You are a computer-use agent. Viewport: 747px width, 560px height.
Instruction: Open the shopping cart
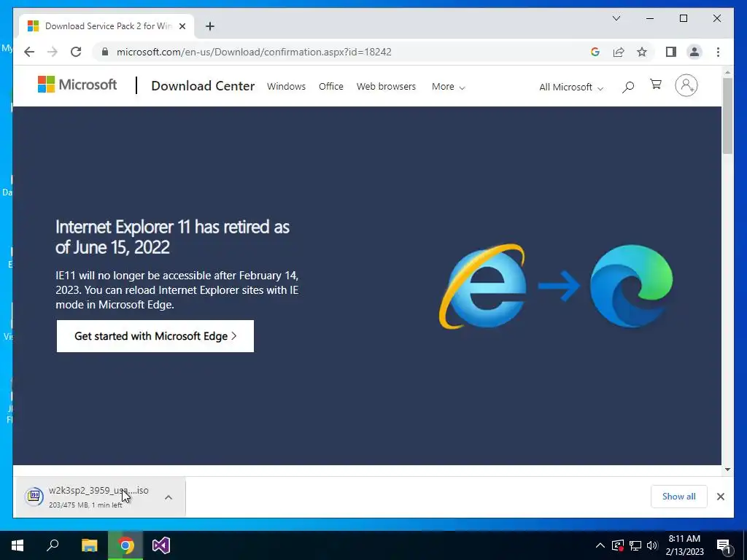coord(656,85)
